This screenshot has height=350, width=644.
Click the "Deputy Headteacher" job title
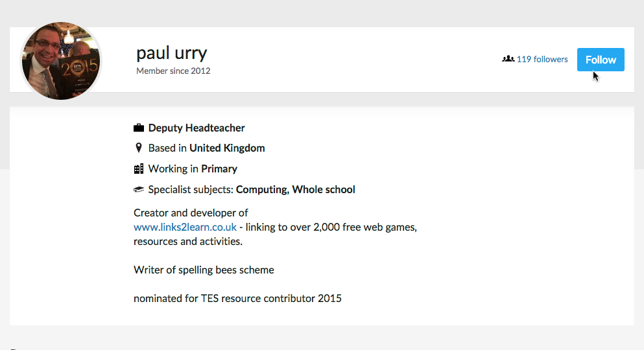click(x=197, y=128)
